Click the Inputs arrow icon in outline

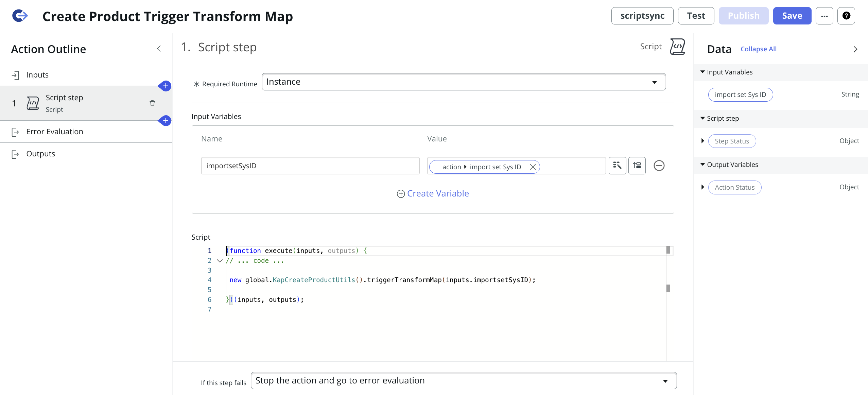click(15, 75)
